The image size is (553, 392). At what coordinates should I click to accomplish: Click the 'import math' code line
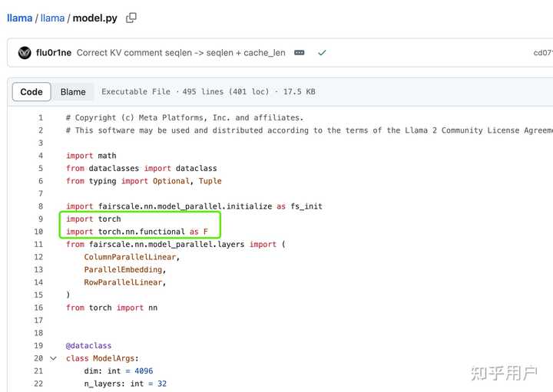[91, 156]
